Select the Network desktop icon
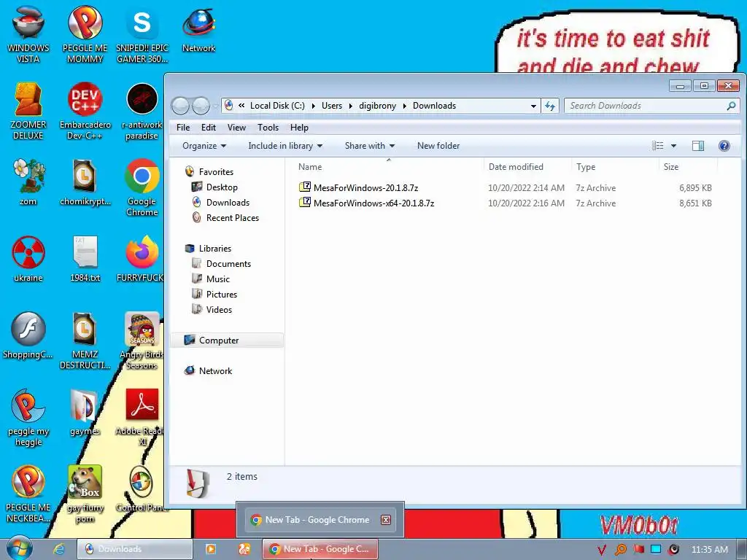The width and height of the screenshot is (747, 560). point(198,29)
